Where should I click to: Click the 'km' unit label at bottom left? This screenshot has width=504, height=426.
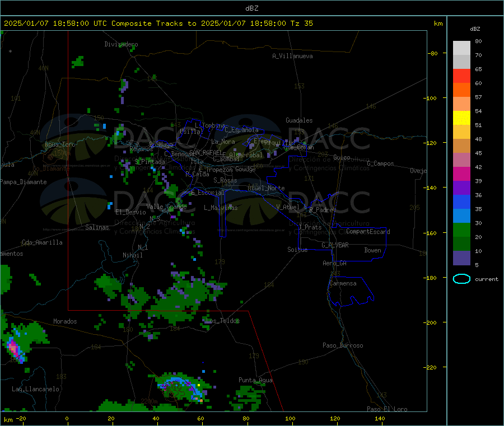click(x=8, y=420)
